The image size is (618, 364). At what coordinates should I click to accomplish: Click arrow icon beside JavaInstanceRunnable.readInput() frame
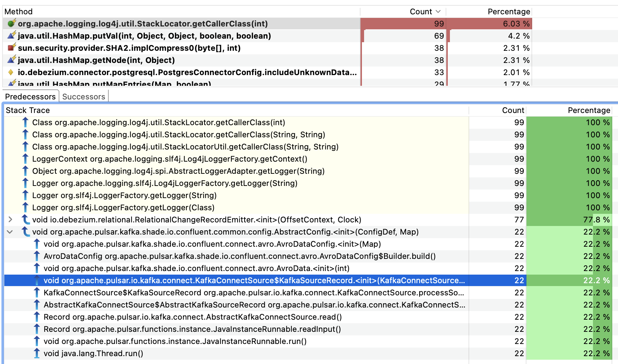pyautogui.click(x=36, y=329)
